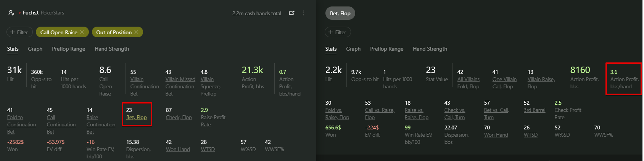Click the 3rd Barrel stat link

click(534, 110)
